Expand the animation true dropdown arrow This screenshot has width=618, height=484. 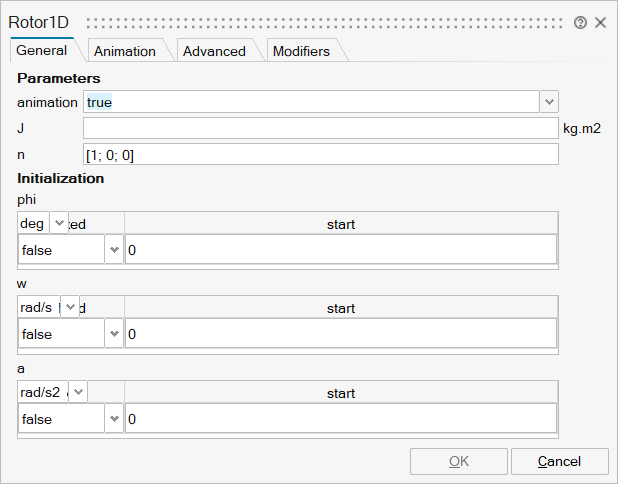(549, 101)
